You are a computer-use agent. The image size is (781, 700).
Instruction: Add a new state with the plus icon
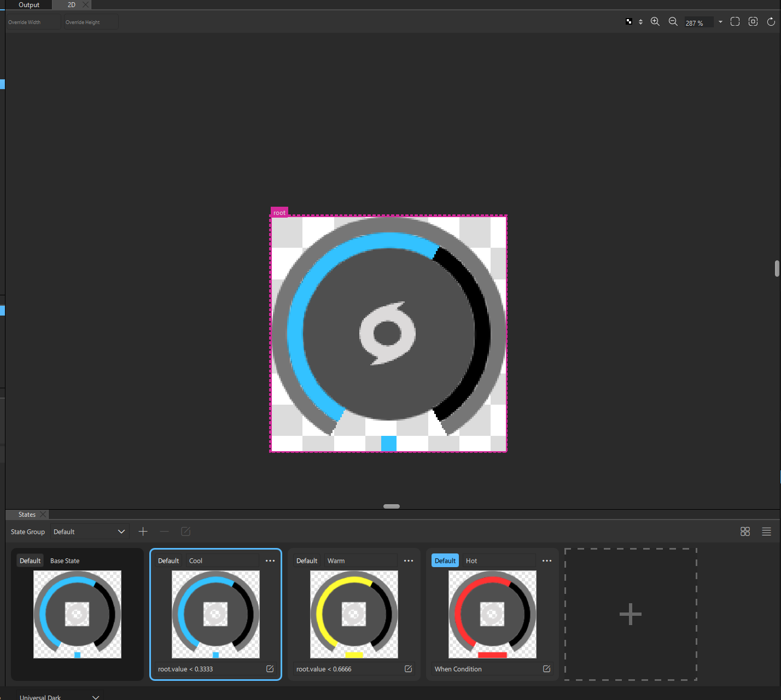[143, 532]
